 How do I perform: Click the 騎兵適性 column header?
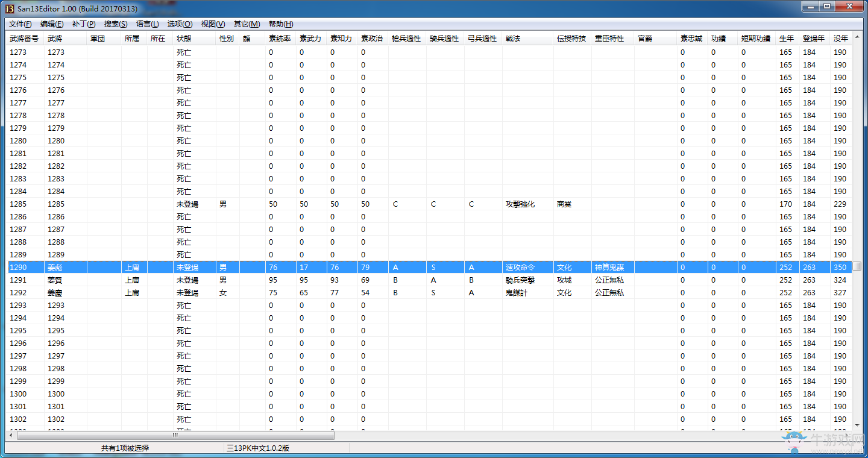[x=445, y=39]
